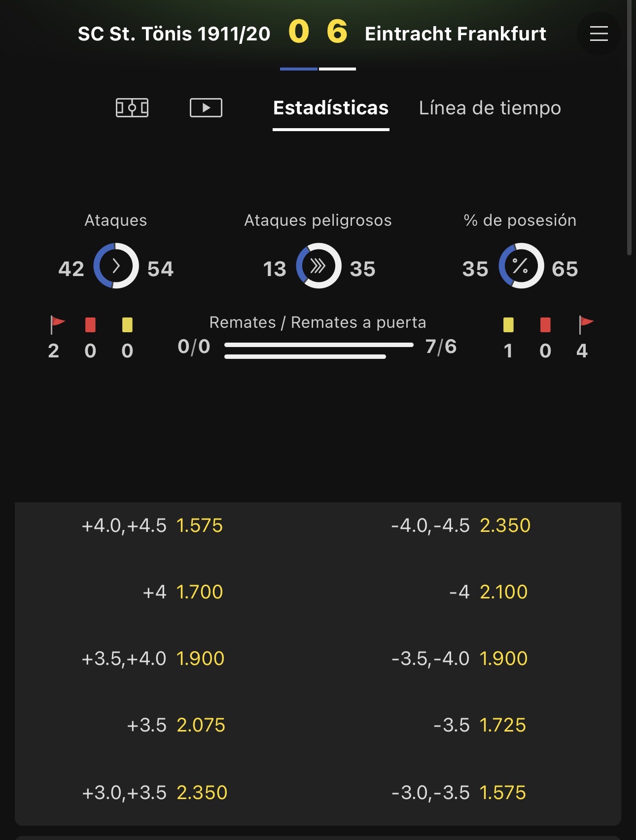This screenshot has height=840, width=636.
Task: Select the +4.0,+4.5 handicap at 1.575
Action: tap(152, 525)
